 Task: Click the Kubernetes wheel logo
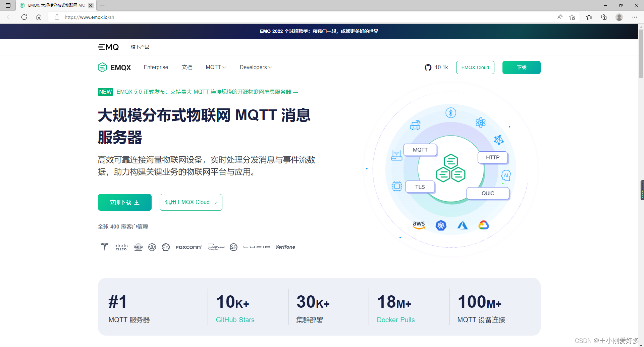(441, 225)
